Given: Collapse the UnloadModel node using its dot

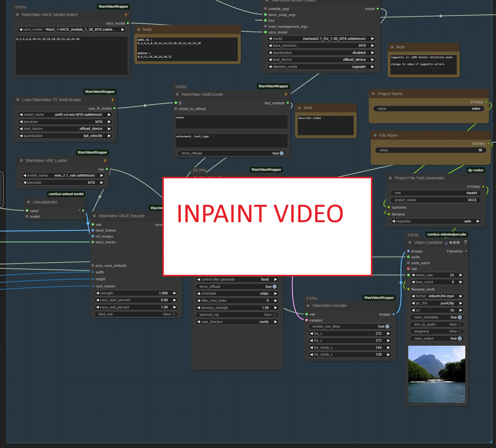Looking at the screenshot, I should tap(28, 202).
